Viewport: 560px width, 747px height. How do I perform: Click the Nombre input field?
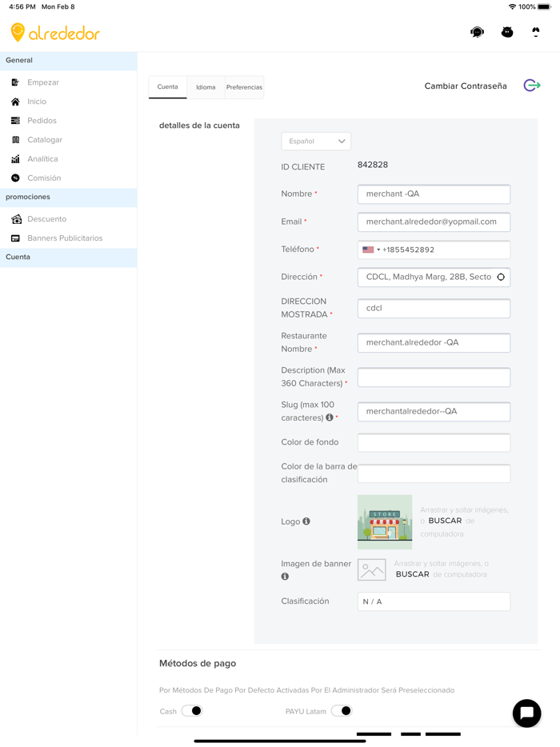[434, 194]
